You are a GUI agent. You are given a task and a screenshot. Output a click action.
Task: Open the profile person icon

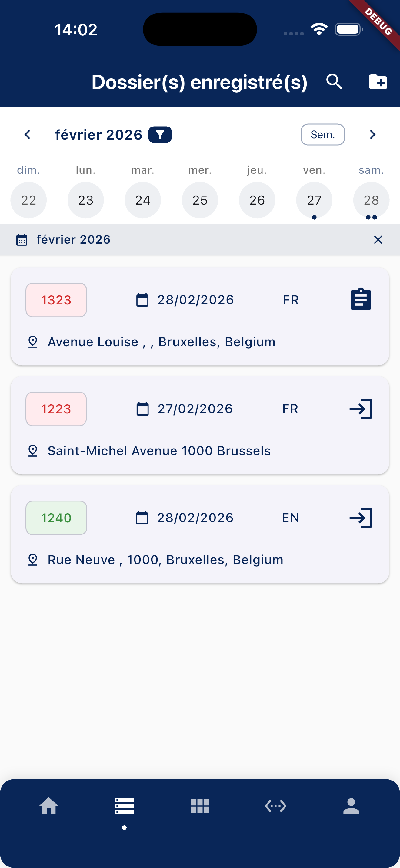click(351, 806)
